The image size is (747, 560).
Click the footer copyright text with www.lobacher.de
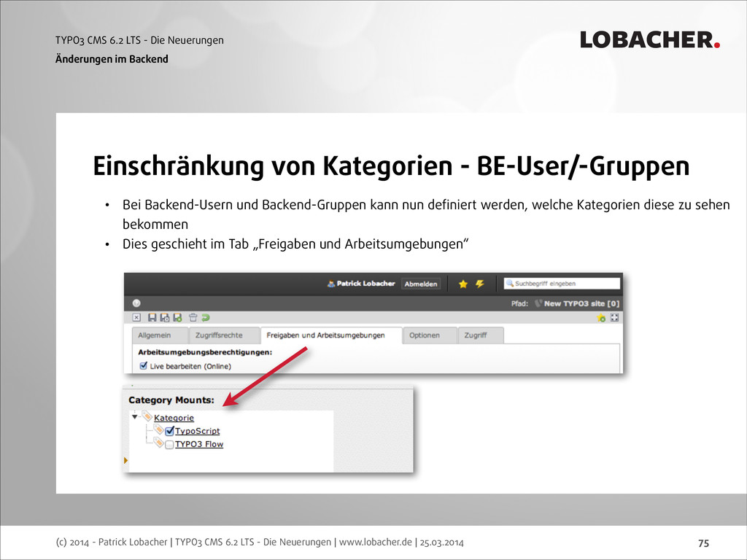(x=260, y=542)
